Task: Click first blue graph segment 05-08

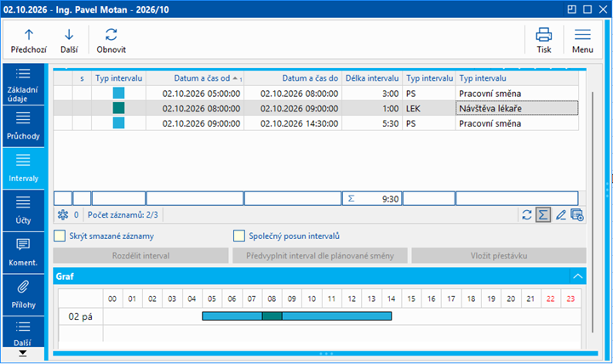Action: [232, 316]
